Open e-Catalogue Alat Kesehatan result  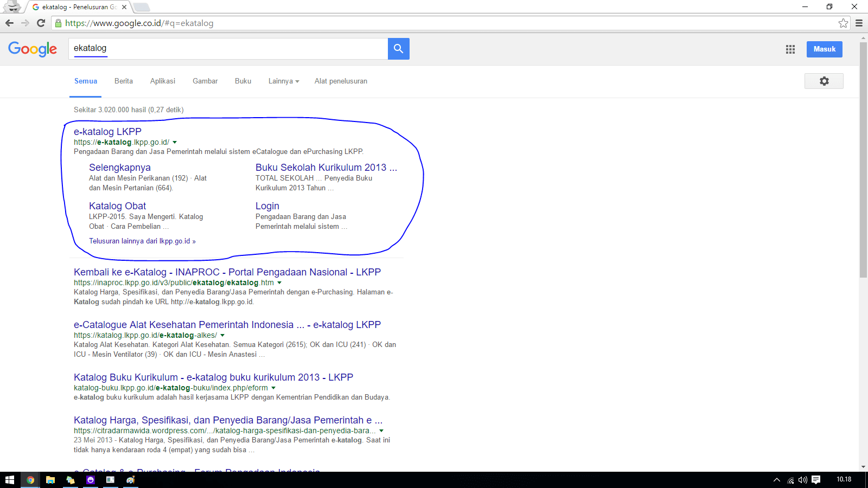(227, 325)
